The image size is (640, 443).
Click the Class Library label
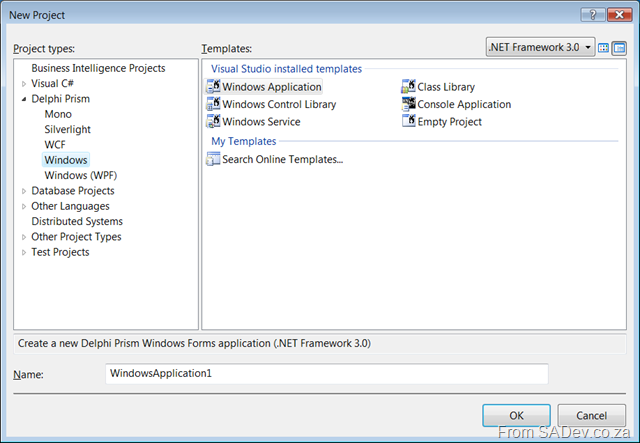click(446, 87)
